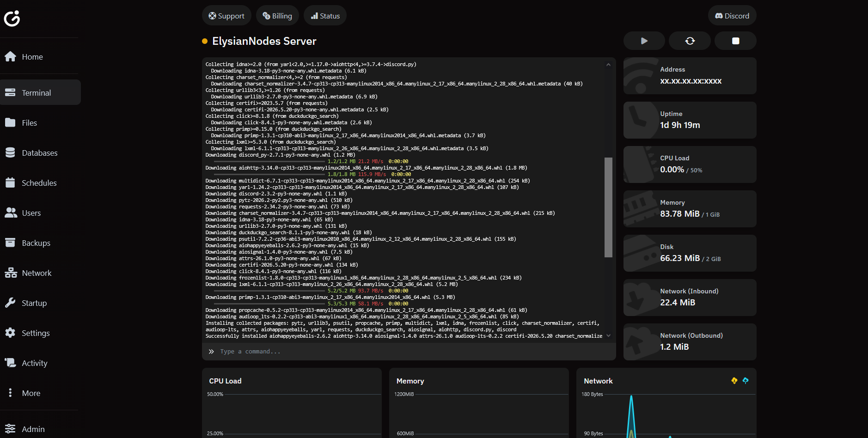Click the yellow outbound cloud icon

[x=734, y=381]
